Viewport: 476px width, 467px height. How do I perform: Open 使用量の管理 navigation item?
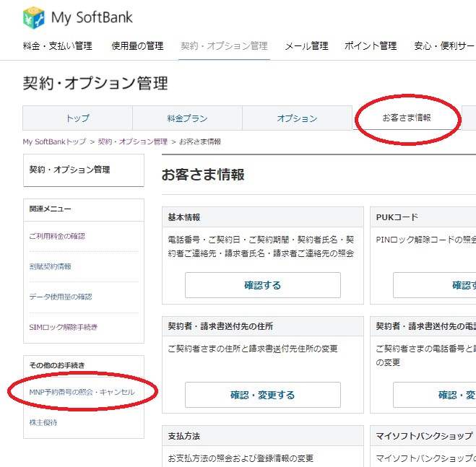click(x=137, y=45)
